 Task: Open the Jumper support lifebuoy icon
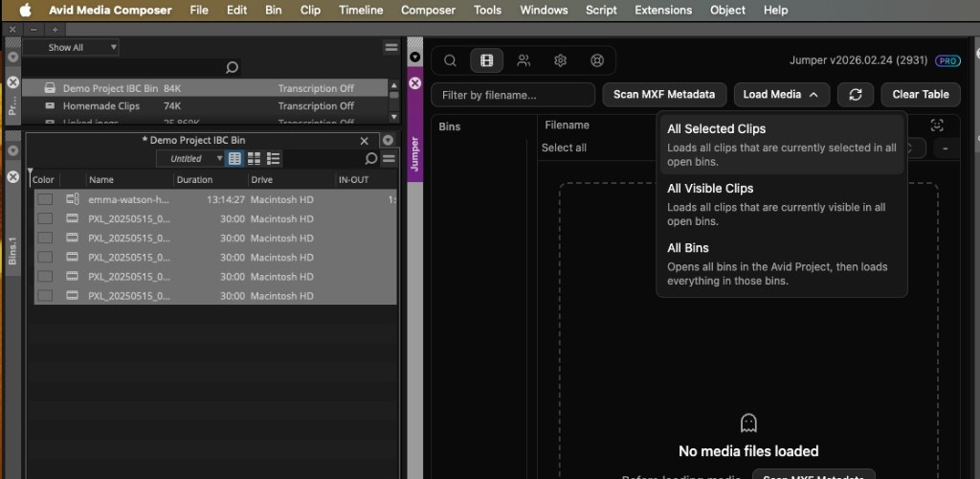(x=597, y=60)
